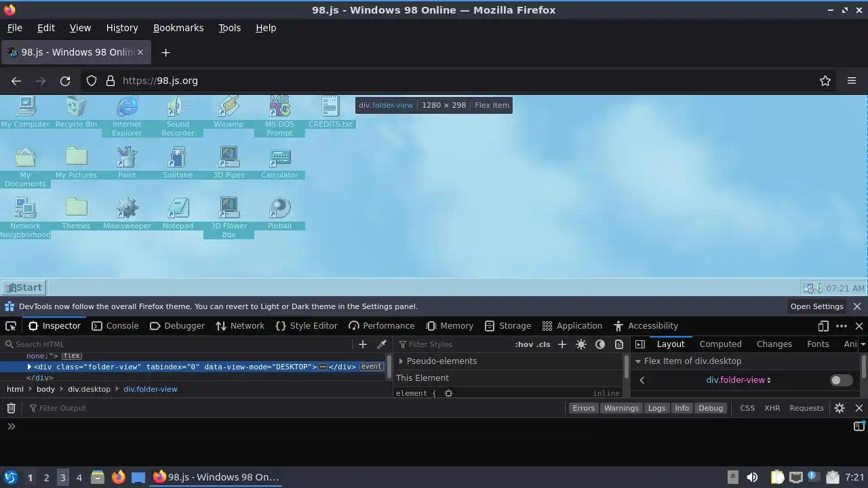Go back to the flex container

coord(642,380)
